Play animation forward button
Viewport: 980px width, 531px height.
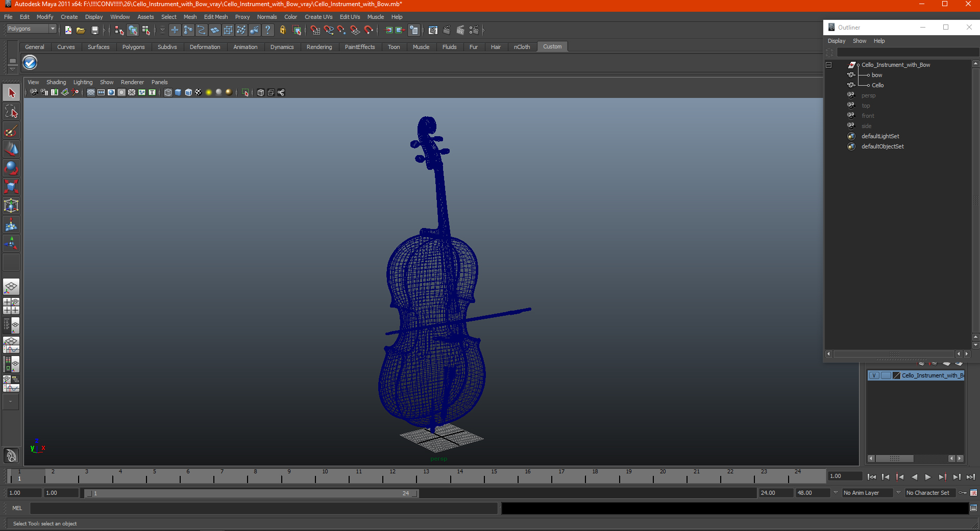(928, 477)
